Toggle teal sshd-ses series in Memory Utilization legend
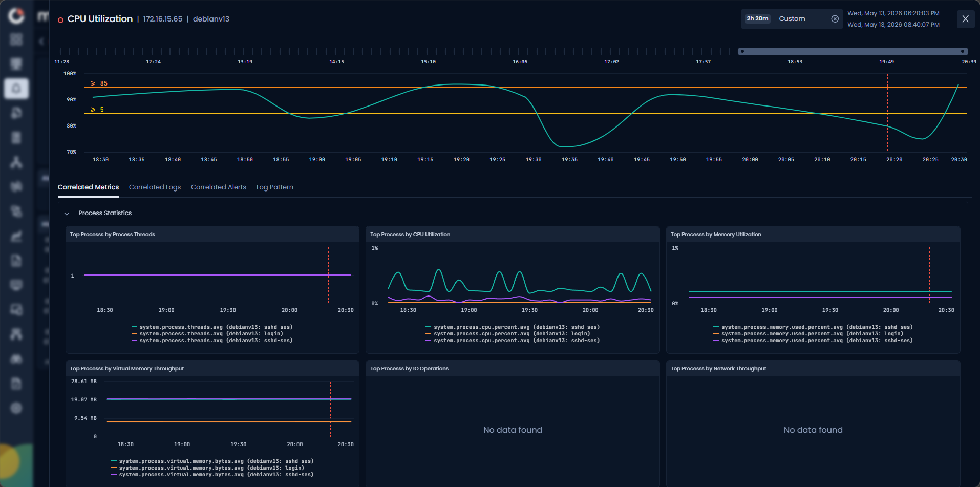The image size is (980, 487). [813, 327]
